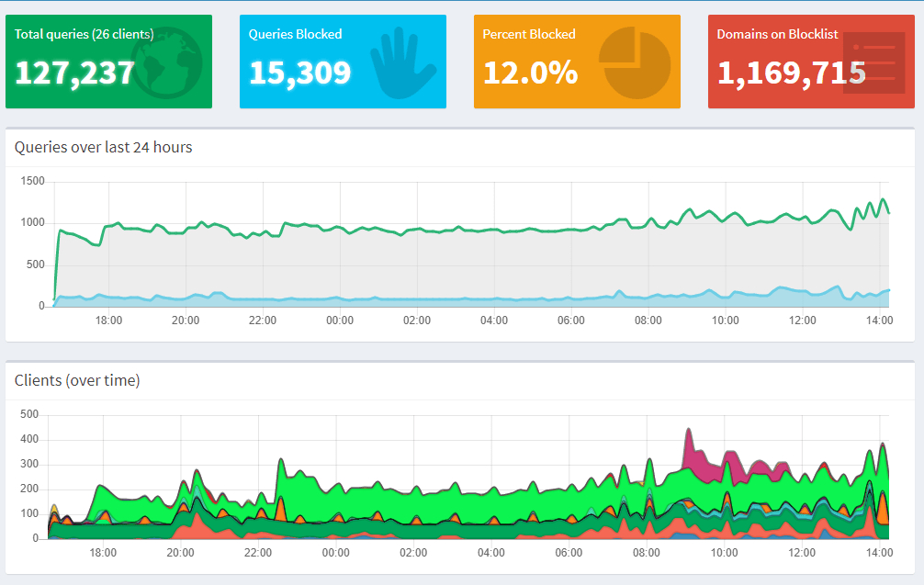Screen dimensions: 924x585
Task: Click the 12.0% blocked value
Action: [530, 73]
